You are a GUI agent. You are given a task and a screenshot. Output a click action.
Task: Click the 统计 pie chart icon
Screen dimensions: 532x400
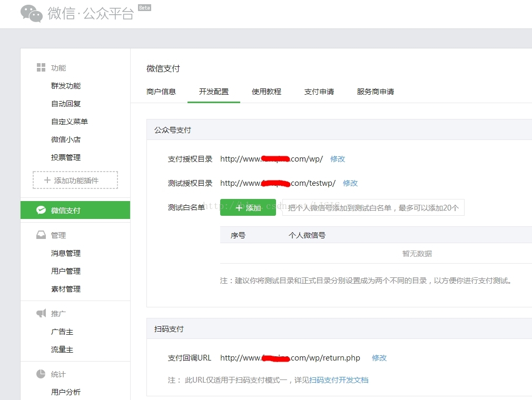41,374
